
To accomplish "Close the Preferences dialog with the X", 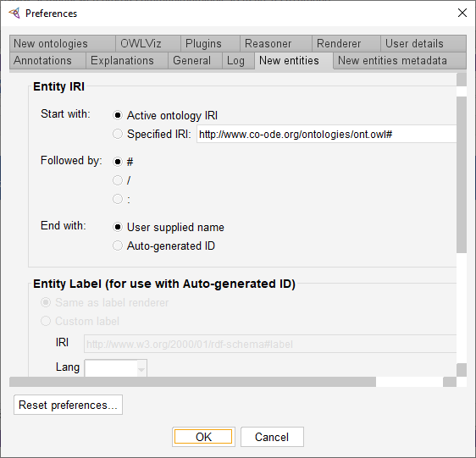I will [462, 13].
